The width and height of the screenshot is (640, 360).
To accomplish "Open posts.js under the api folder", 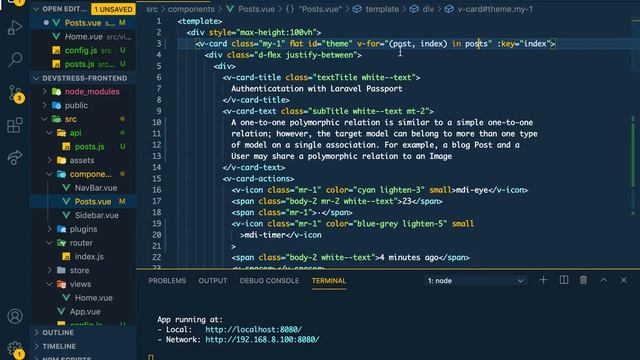I will pyautogui.click(x=83, y=147).
